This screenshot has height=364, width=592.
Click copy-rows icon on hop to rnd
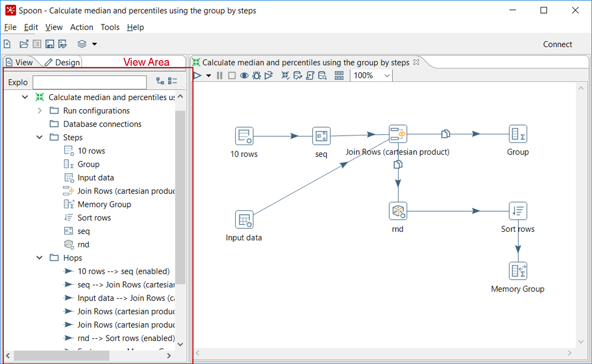[x=398, y=164]
